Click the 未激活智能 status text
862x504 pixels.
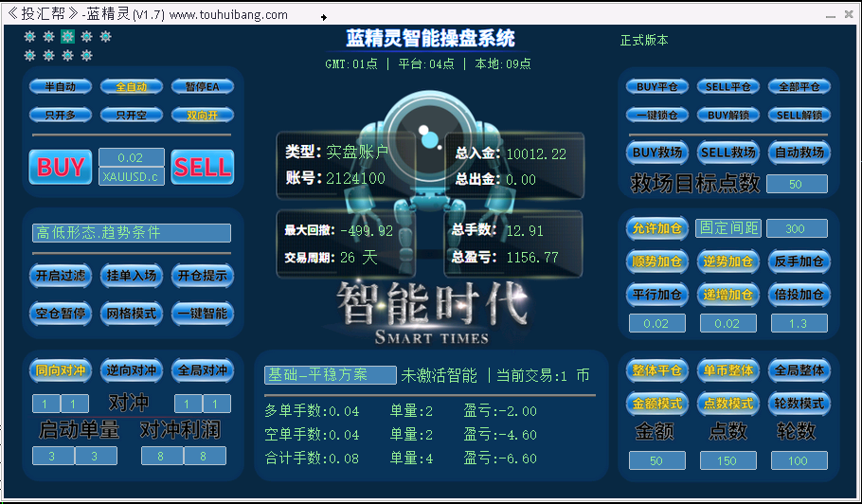[440, 375]
